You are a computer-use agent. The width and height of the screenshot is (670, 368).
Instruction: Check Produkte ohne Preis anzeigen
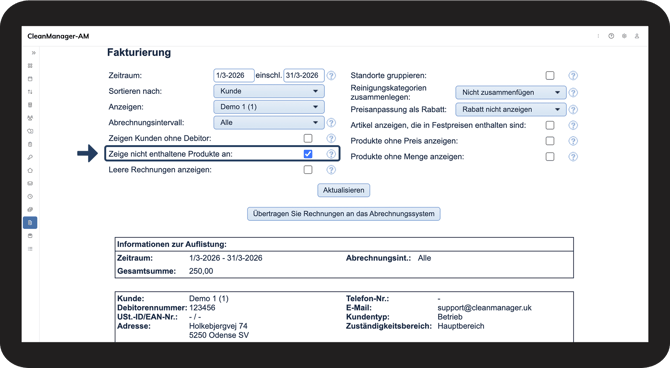pos(550,141)
